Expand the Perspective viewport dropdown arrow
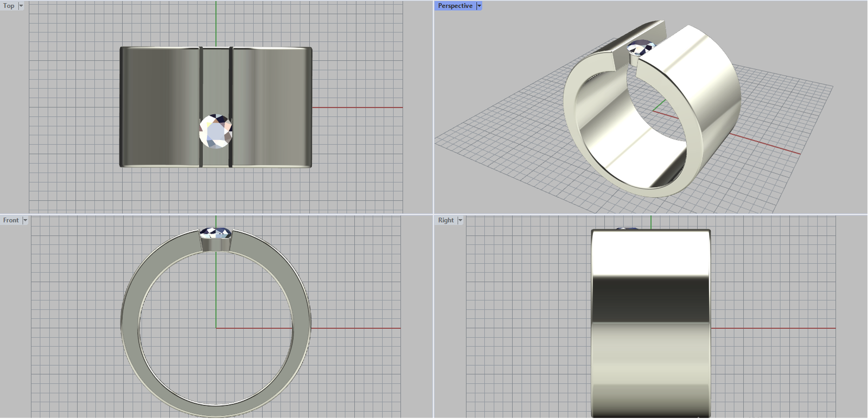 point(479,6)
